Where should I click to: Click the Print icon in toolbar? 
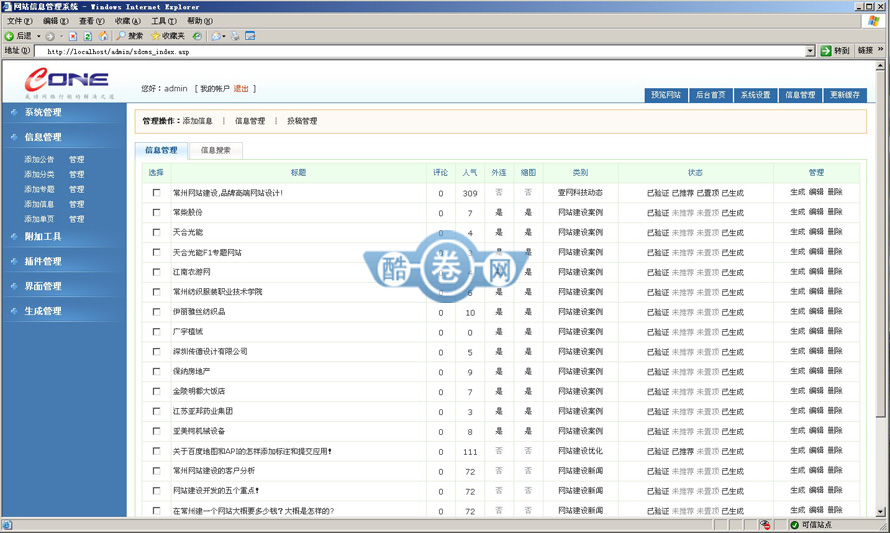235,36
